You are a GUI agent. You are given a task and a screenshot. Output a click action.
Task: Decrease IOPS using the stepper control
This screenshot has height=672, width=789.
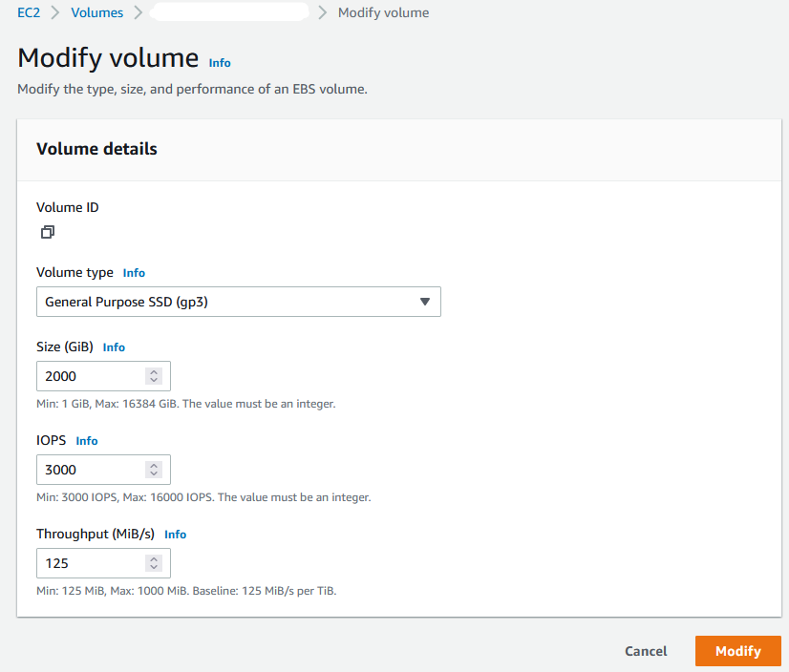[154, 473]
